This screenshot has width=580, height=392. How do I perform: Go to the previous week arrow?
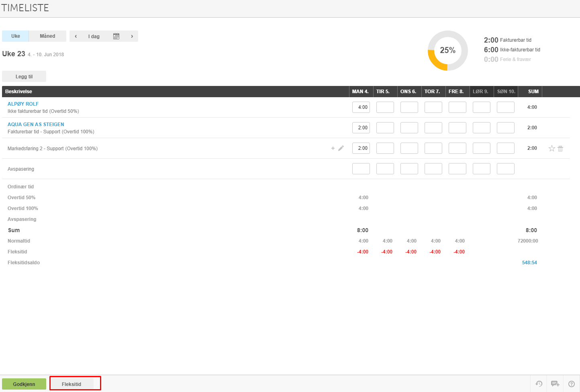[x=76, y=36]
